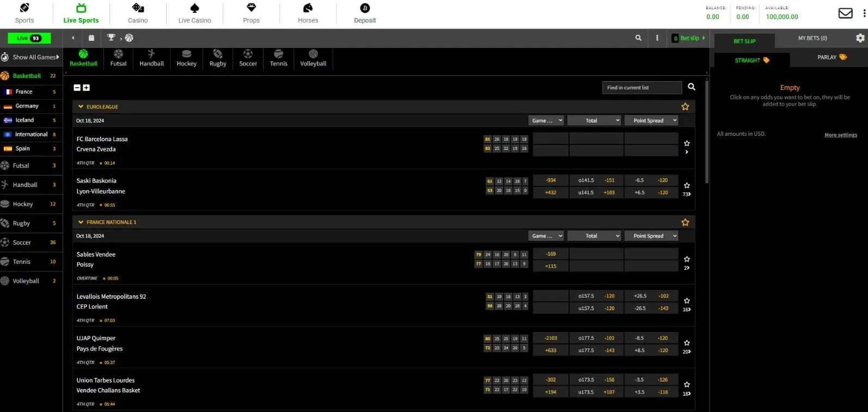Bet over o141.5 -151 total
Screen dimensions: 868x412
[596, 180]
